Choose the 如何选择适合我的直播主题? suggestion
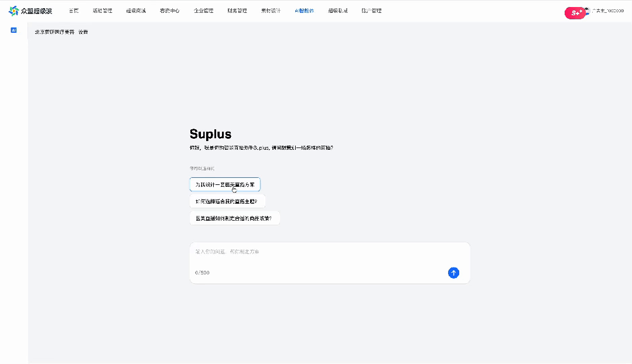Viewport: 632px width, 364px height. click(x=227, y=201)
